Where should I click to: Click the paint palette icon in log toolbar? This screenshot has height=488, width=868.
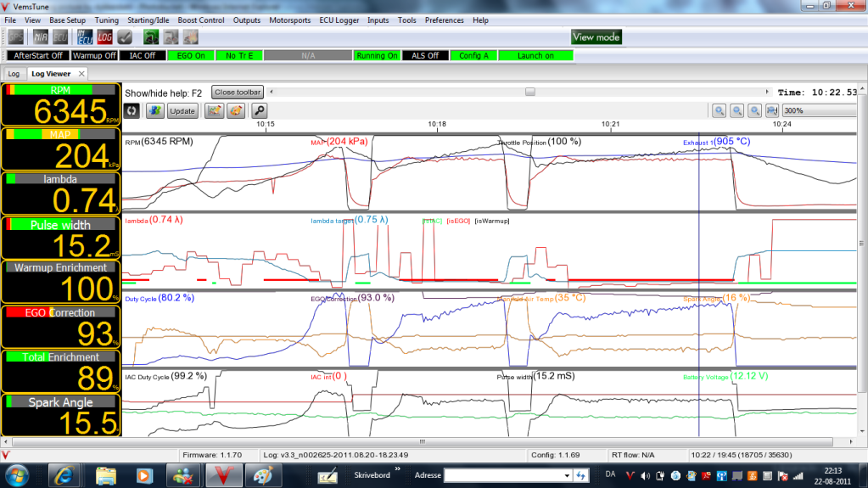[236, 110]
